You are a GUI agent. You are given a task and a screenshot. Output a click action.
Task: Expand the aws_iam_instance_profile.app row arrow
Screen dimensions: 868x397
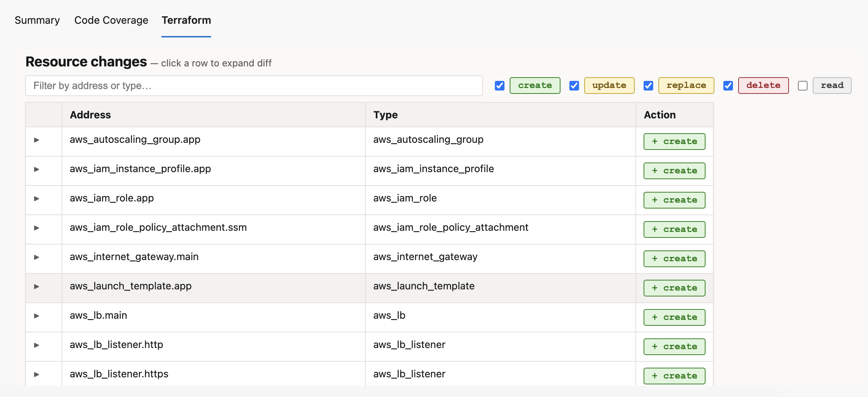pos(36,170)
